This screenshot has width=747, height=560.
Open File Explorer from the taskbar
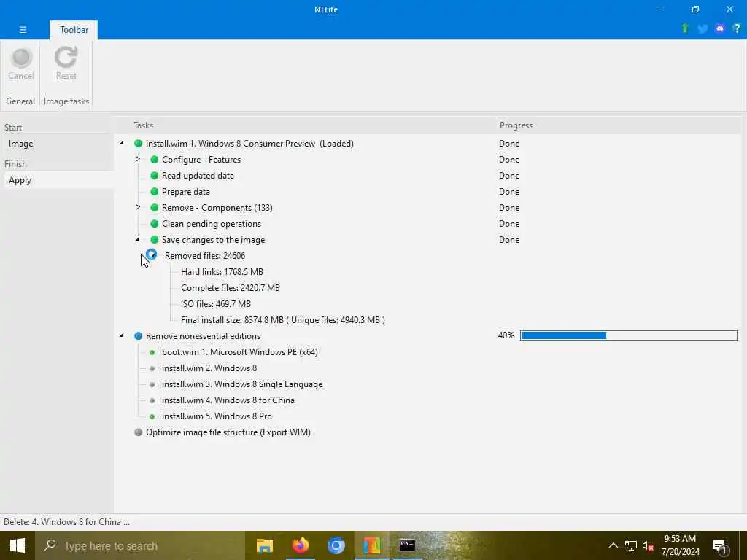(x=265, y=545)
